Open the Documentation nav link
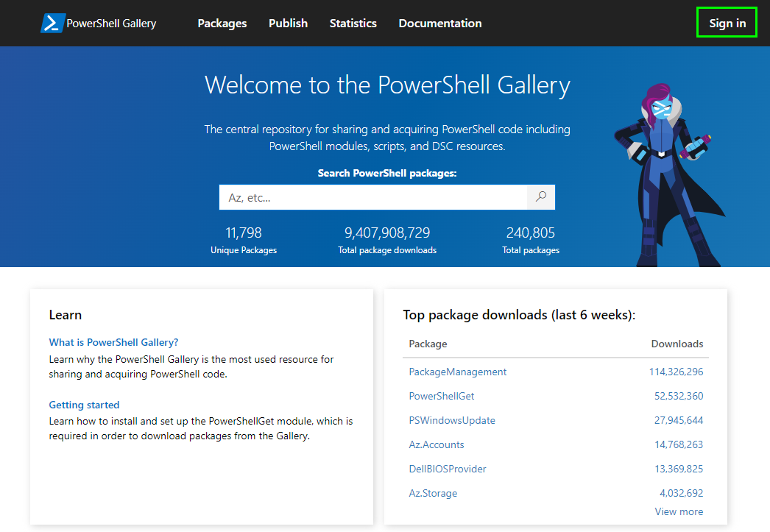This screenshot has height=532, width=770. point(440,24)
